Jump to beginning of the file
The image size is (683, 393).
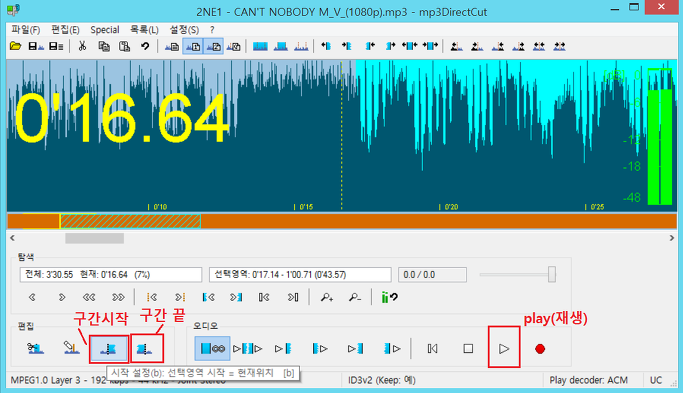[264, 297]
